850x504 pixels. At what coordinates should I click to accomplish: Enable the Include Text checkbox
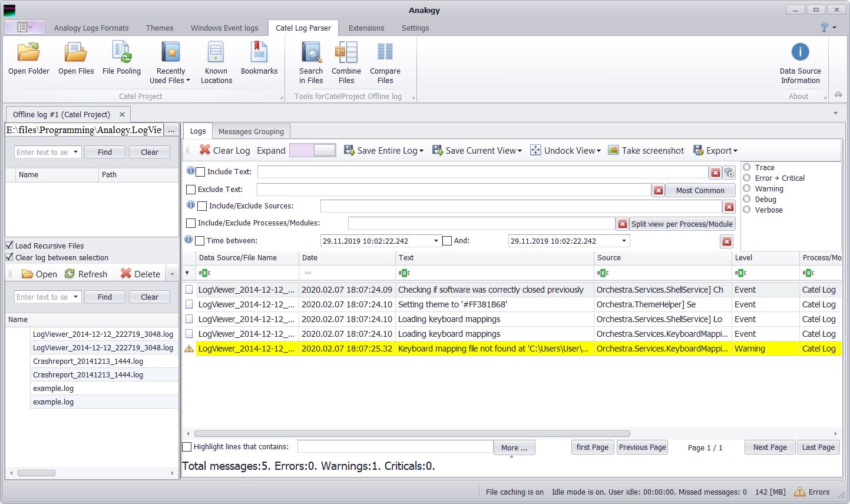click(201, 172)
